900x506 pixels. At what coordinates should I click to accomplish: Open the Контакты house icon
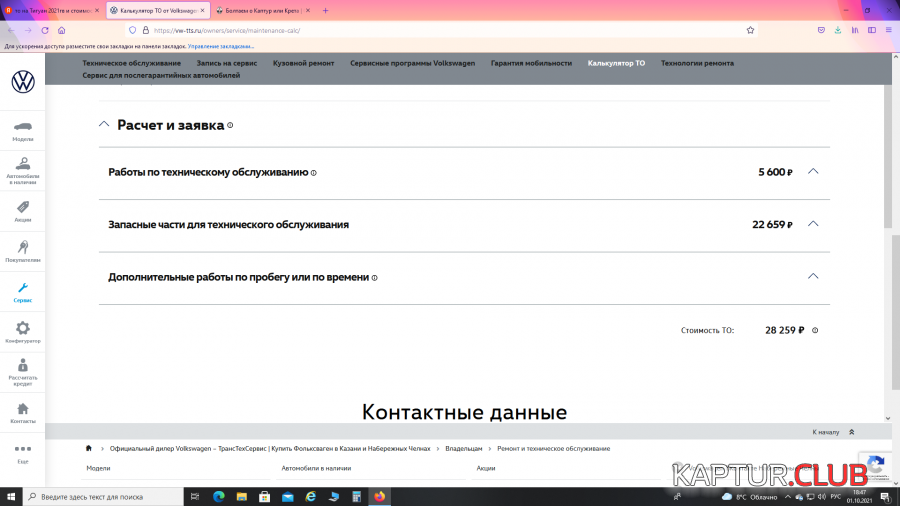click(22, 409)
